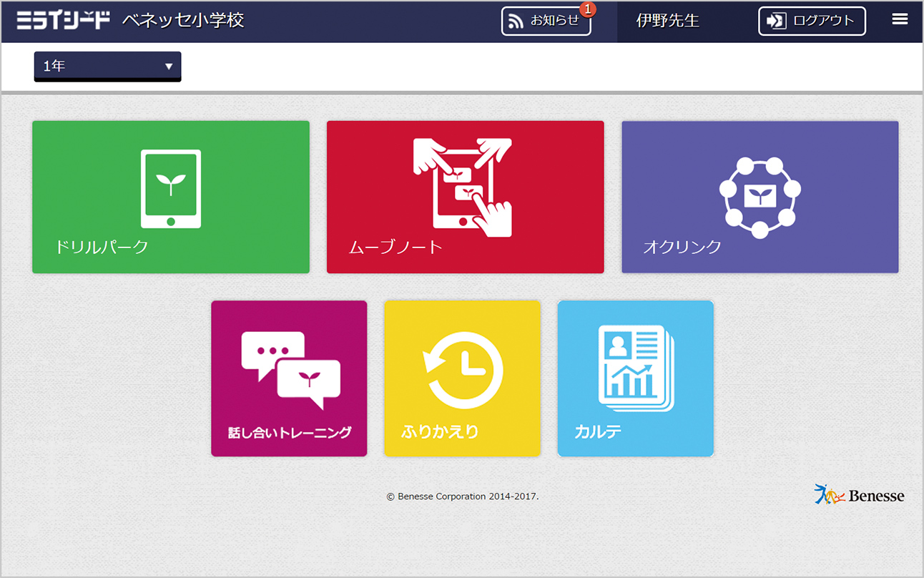Launch 話し合いトレーニング speech-bubble tile
Viewport: 924px width, 578px height.
pos(289,378)
